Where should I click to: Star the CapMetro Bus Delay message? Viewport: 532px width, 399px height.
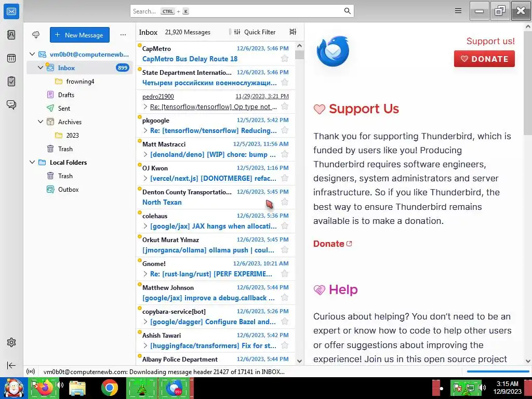coord(285,59)
